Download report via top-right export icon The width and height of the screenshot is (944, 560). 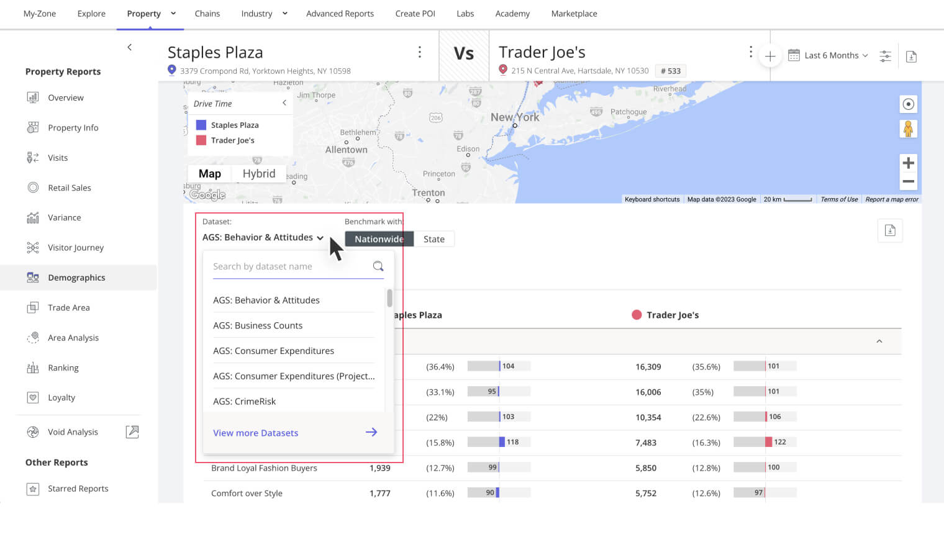click(911, 56)
